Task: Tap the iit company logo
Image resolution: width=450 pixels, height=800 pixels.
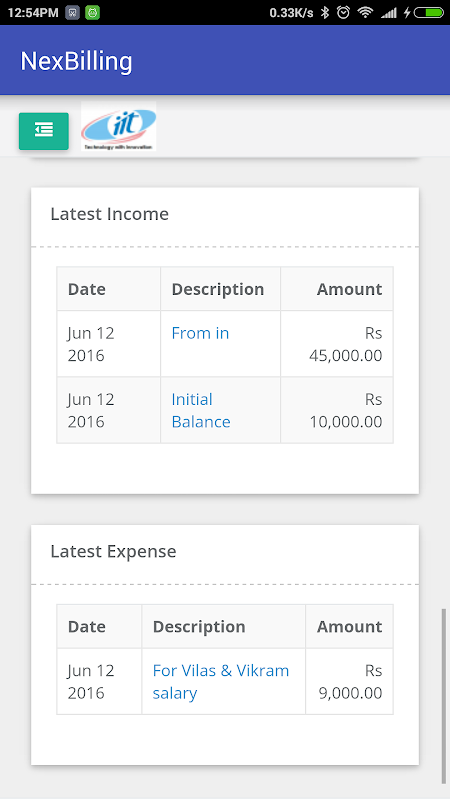Action: [118, 126]
